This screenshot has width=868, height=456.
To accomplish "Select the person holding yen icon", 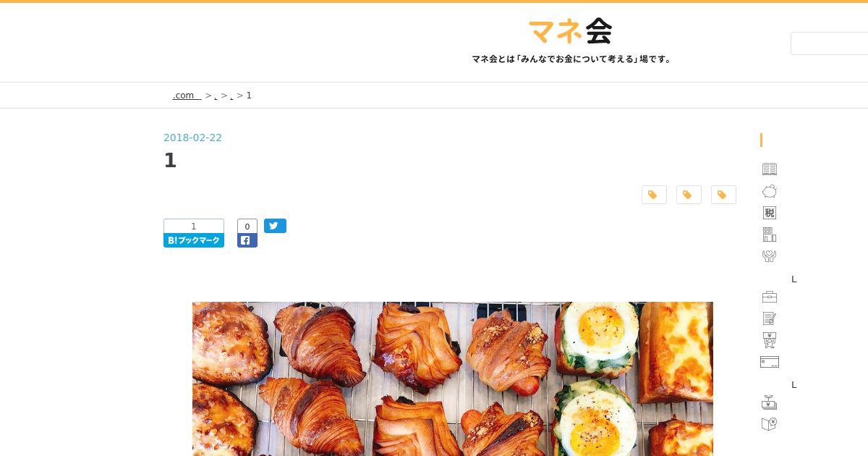I will point(769,340).
